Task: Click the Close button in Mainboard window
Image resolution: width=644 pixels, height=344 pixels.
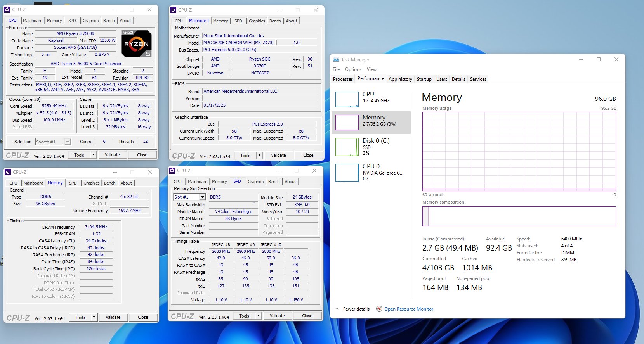Action: pyautogui.click(x=308, y=155)
